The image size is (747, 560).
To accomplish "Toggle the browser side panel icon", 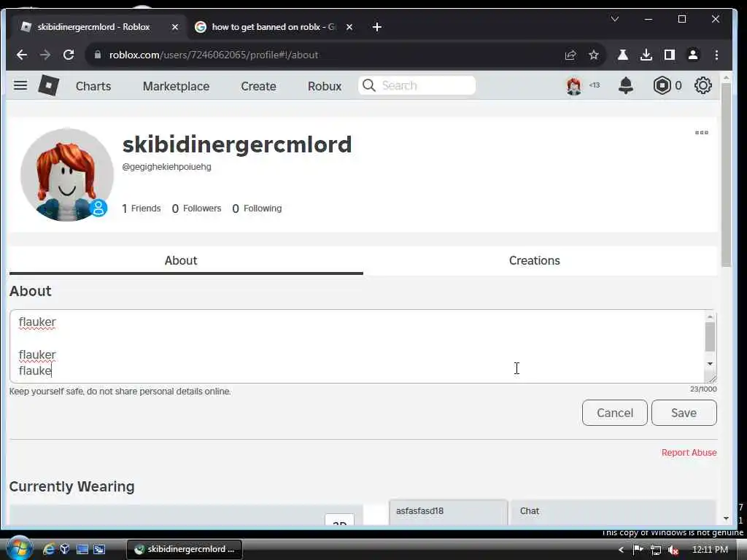I will click(x=670, y=55).
